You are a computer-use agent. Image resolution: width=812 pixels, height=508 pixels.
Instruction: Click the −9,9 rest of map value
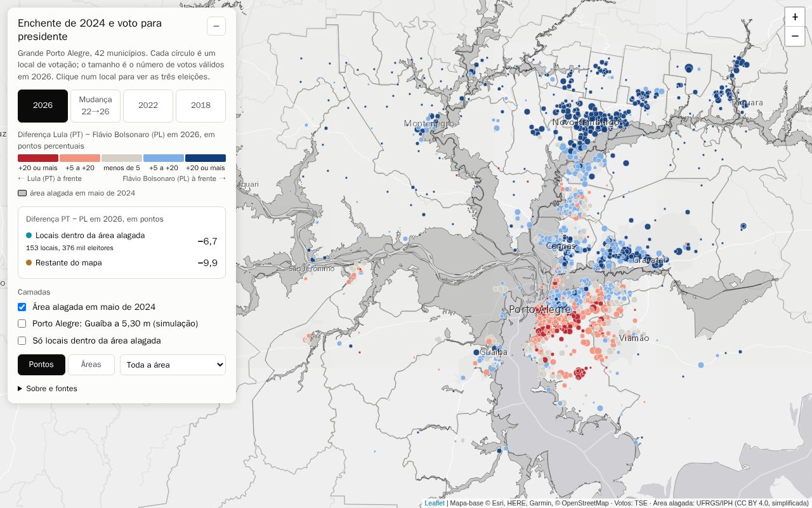pyautogui.click(x=207, y=263)
